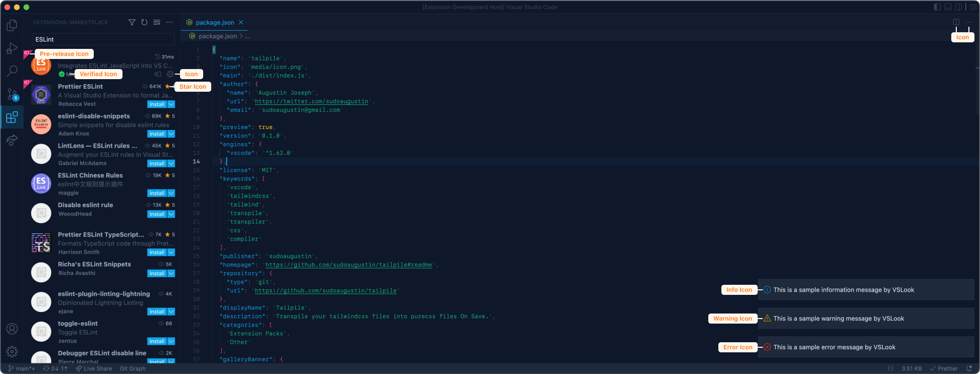Click the filter extensions funnel icon
The width and height of the screenshot is (980, 374).
132,22
